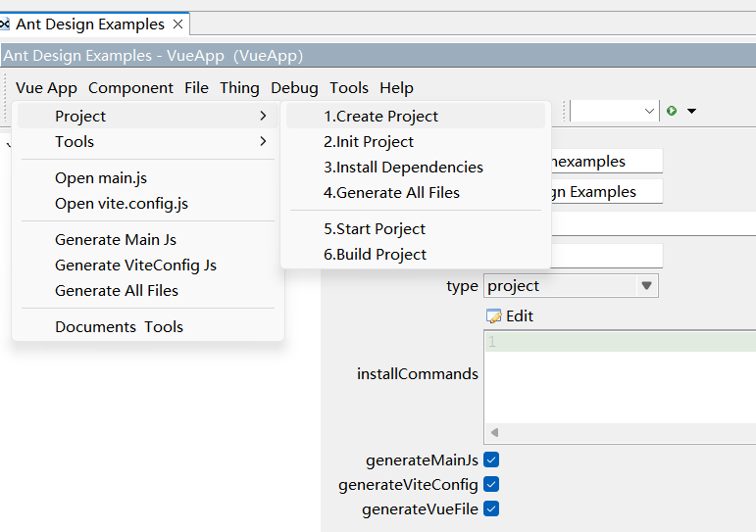Uncheck the generateMainJs checkbox
Viewport: 756px width, 532px height.
coord(491,459)
